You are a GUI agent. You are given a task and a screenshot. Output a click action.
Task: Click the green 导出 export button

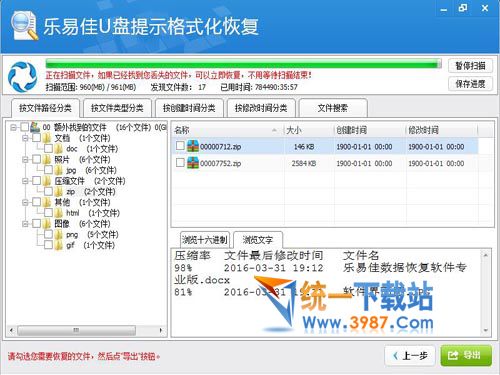click(466, 355)
